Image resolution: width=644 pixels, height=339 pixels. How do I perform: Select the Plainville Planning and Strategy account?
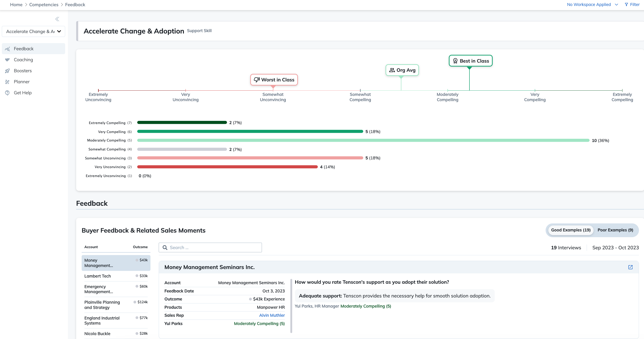[x=116, y=305]
